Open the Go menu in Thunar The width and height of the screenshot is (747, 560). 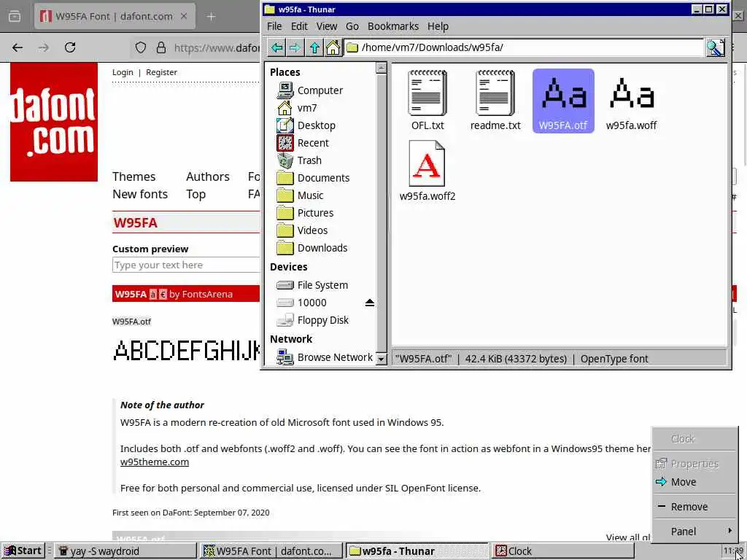pyautogui.click(x=352, y=26)
